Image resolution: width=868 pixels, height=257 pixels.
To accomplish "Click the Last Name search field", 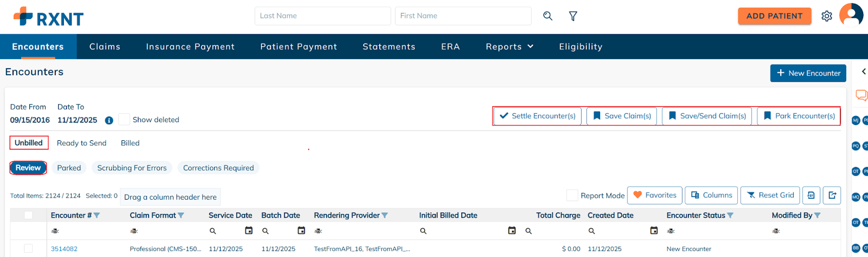I will click(x=322, y=16).
